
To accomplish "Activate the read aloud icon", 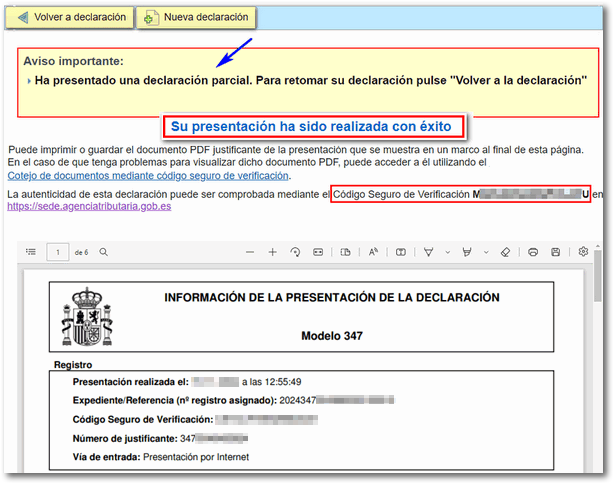I will tap(373, 252).
